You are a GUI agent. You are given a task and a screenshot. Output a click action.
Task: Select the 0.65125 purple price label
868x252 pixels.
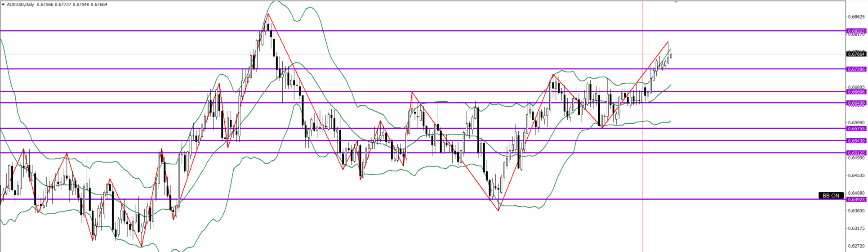point(856,153)
